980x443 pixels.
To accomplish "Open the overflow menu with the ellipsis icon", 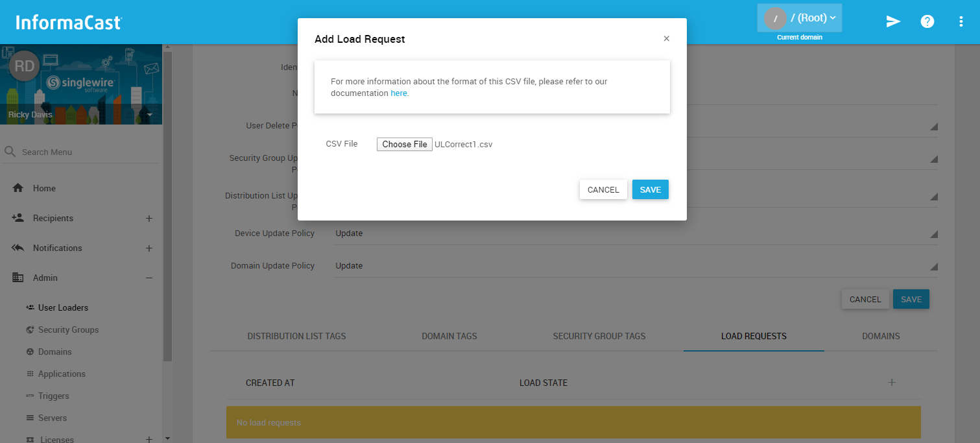I will pyautogui.click(x=961, y=21).
